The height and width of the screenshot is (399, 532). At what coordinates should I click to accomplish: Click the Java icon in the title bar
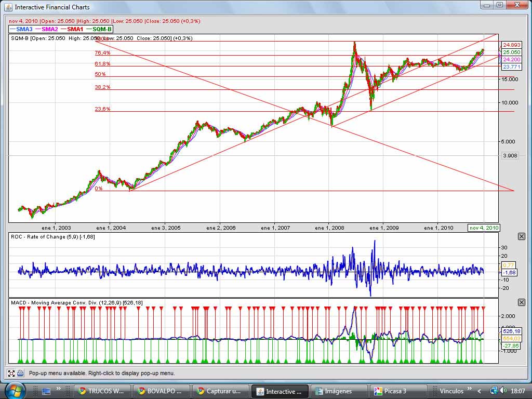[8, 7]
